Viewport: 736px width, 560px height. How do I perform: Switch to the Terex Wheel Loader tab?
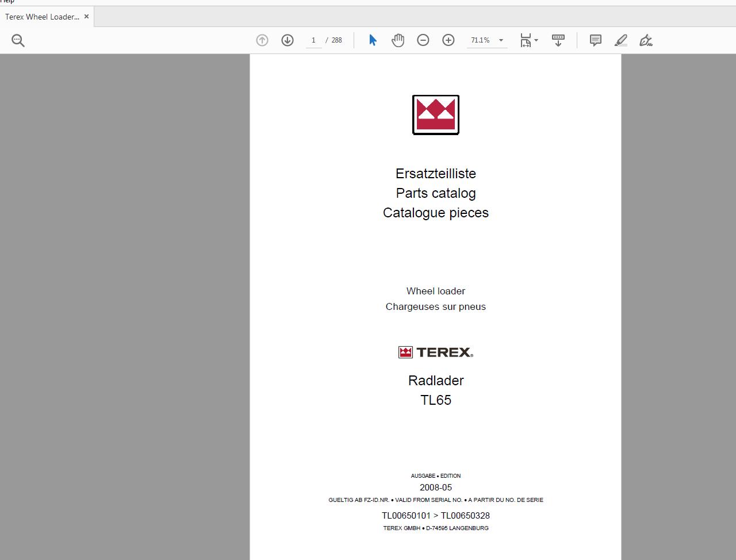tap(43, 17)
